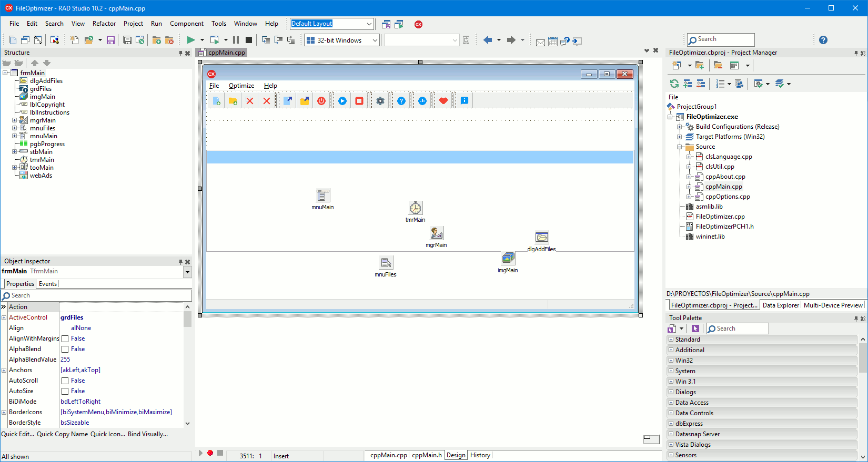Click the Back navigation arrow icon
The height and width of the screenshot is (462, 868).
(488, 40)
